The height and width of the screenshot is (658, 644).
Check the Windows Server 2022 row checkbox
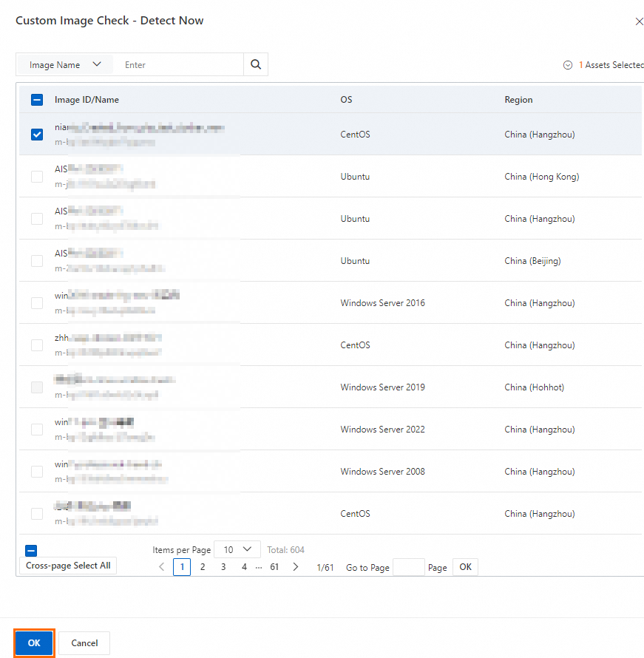pyautogui.click(x=37, y=430)
